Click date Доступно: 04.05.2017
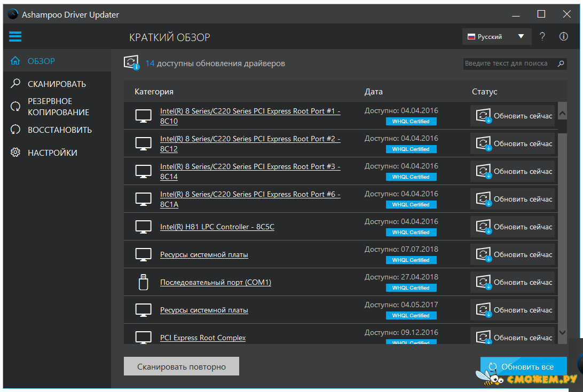This screenshot has width=583, height=392. [401, 305]
